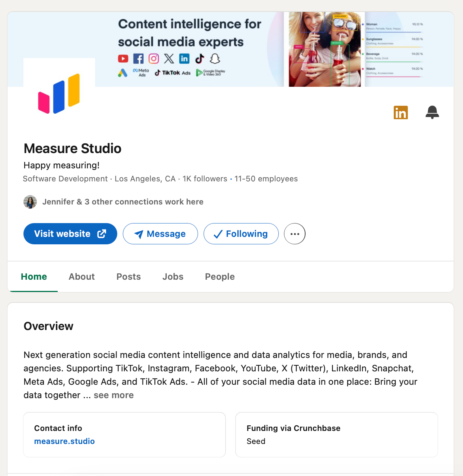Click the Measure Studio company name
This screenshot has height=476, width=463.
coord(73,149)
